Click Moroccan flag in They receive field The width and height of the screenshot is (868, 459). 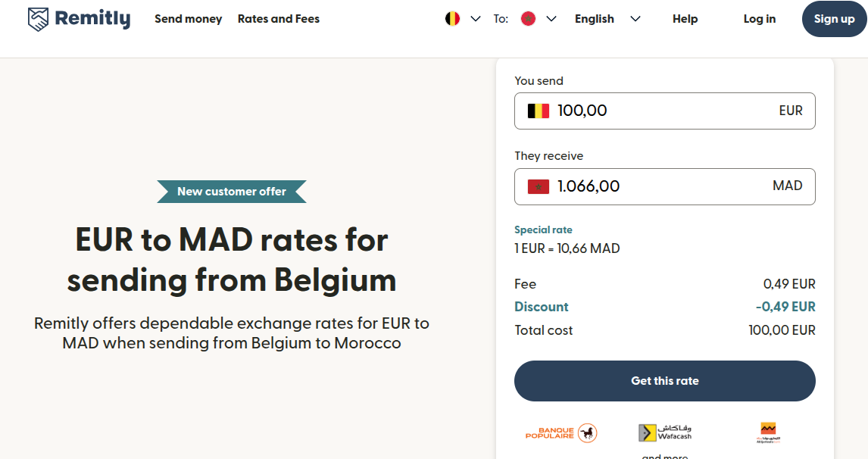539,186
